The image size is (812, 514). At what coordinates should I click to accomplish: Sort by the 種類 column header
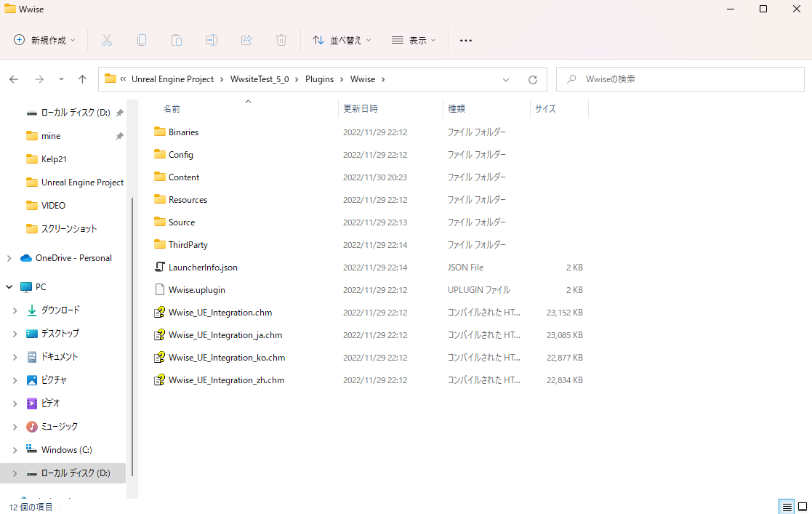tap(457, 109)
